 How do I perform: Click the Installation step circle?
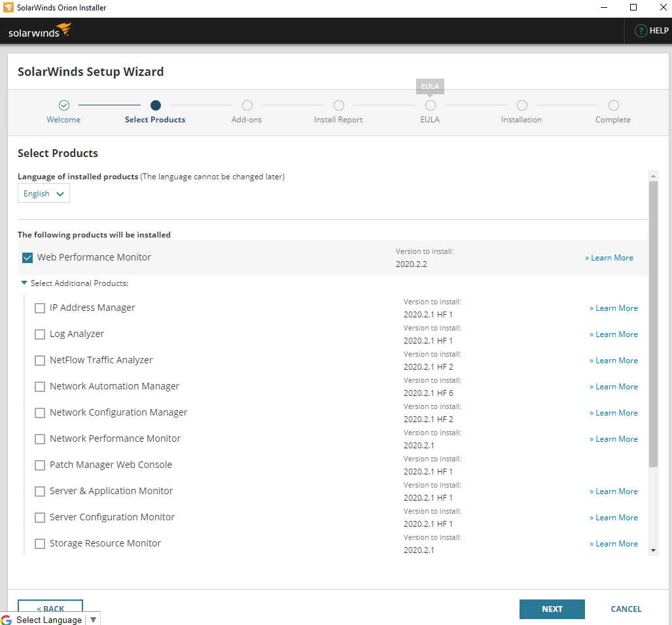522,105
